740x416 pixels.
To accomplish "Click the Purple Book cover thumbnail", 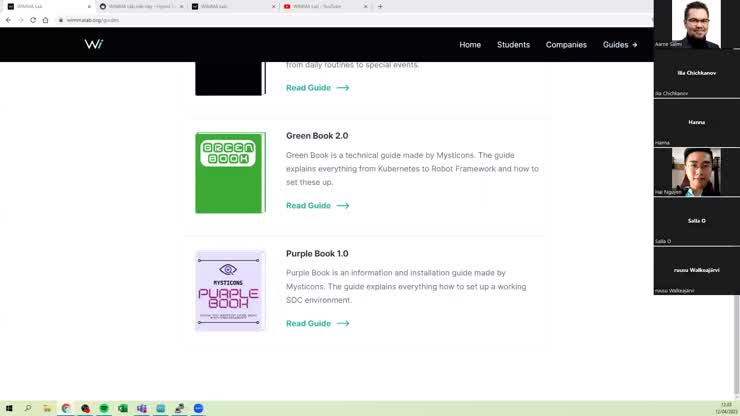I will pyautogui.click(x=229, y=290).
